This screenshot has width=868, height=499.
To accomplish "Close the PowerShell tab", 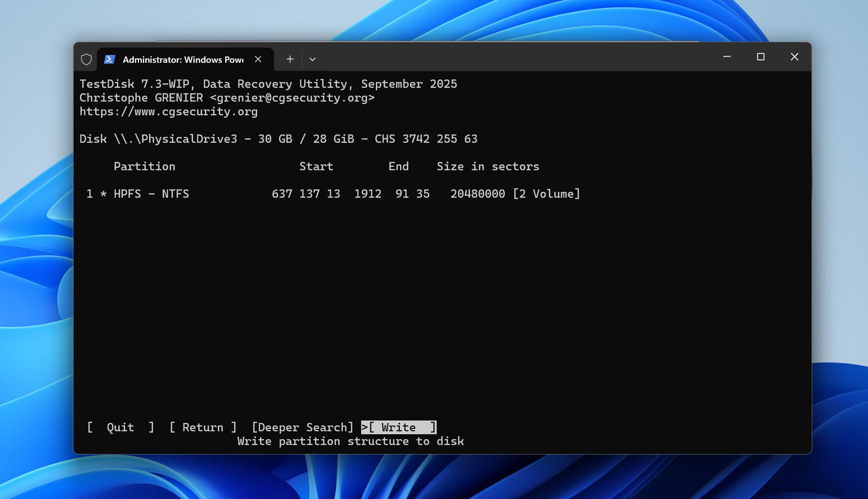I will coord(258,59).
